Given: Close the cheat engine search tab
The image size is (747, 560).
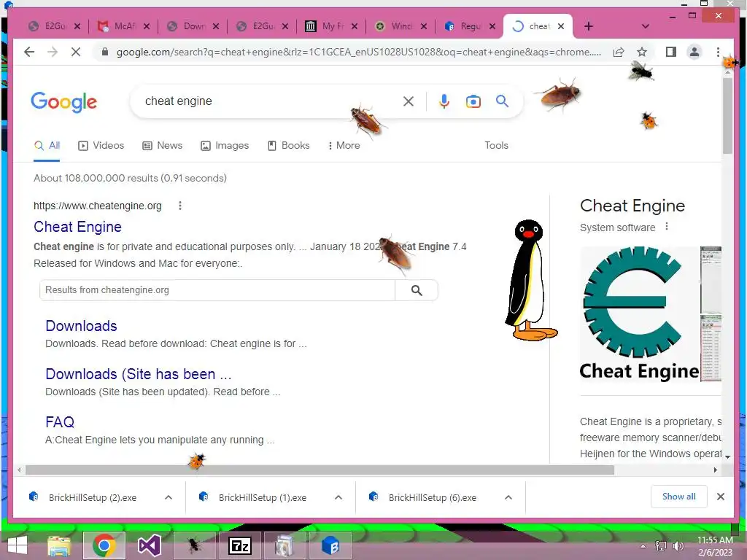Looking at the screenshot, I should pyautogui.click(x=561, y=26).
